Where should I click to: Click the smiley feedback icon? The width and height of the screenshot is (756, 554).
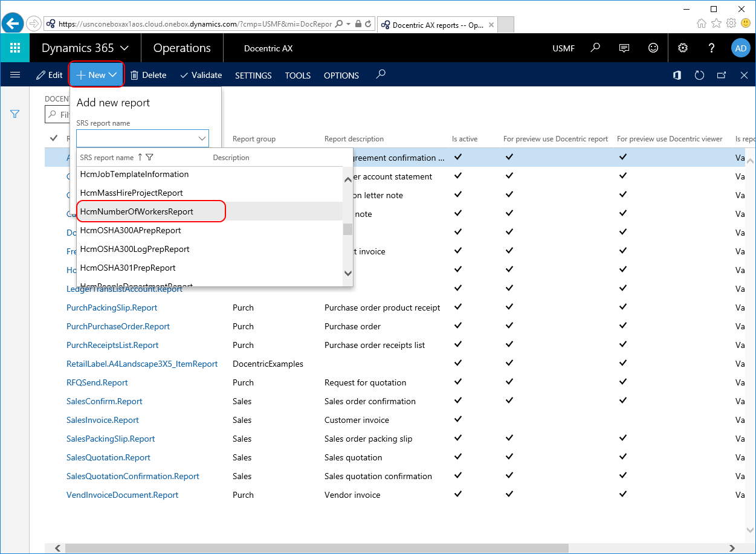[x=653, y=48]
